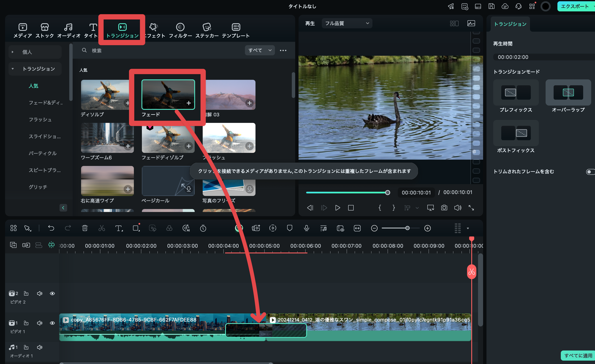This screenshot has height=364, width=595.
Task: Mute the ビデオ 2 track
Action: coord(40,293)
